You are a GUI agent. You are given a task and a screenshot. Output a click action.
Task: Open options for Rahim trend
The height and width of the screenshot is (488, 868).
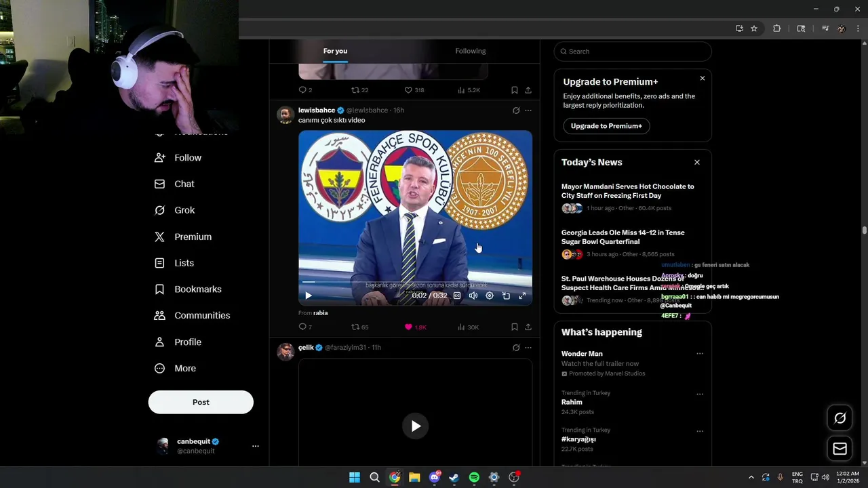click(700, 394)
